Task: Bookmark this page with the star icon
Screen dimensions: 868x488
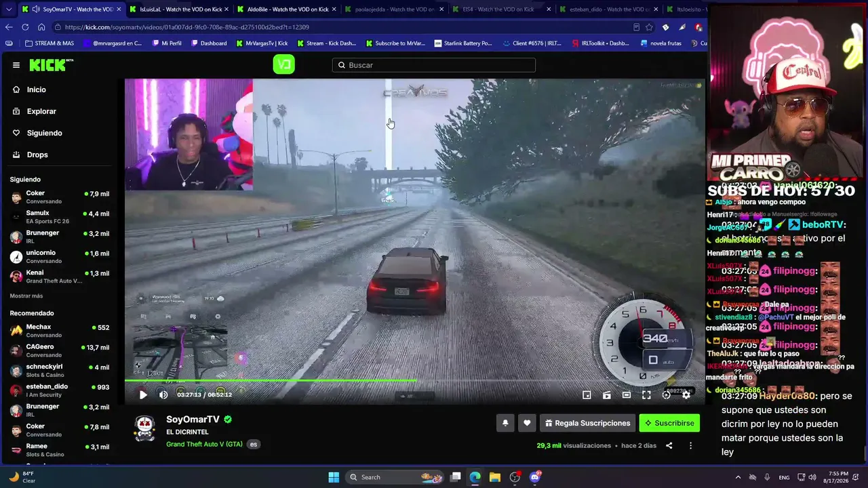Action: click(x=649, y=27)
